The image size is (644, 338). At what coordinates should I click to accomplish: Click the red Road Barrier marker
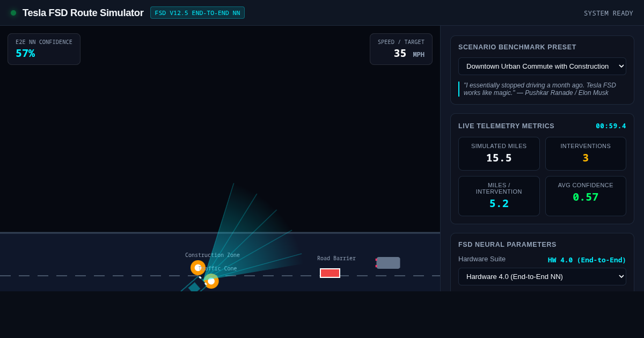330,273
